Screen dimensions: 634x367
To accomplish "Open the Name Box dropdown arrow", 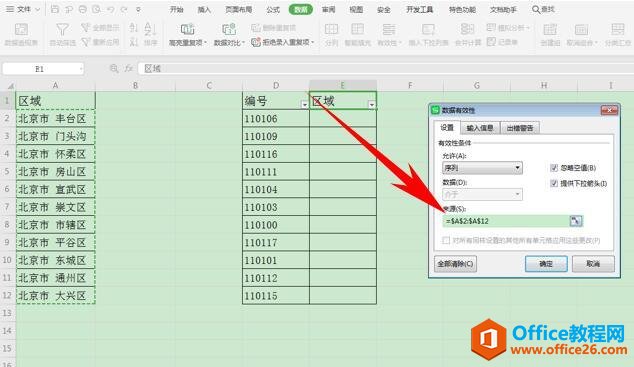I will (81, 70).
